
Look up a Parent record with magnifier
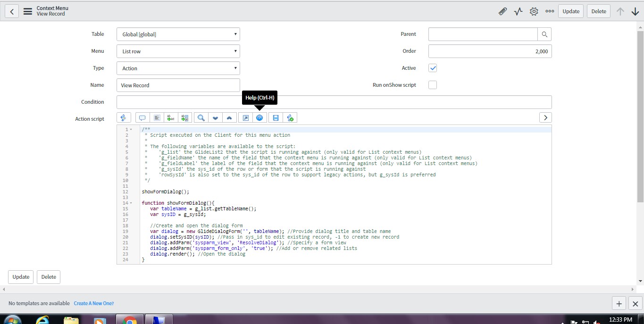point(544,34)
